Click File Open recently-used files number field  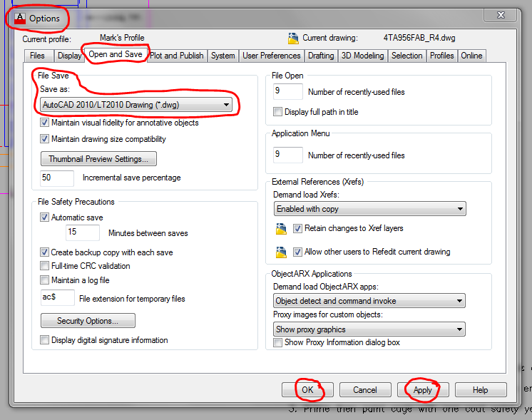(x=287, y=91)
